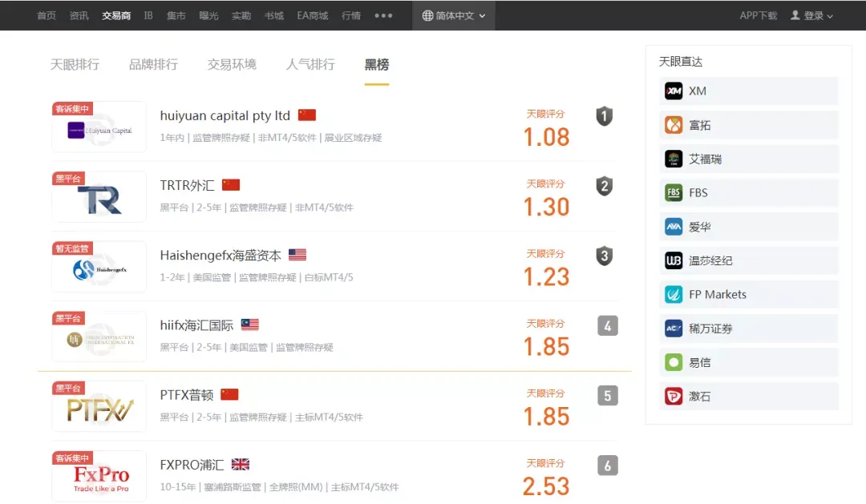Viewport: 866px width, 504px height.
Task: Click the Haishengefx logo thumbnail
Action: coord(99,267)
